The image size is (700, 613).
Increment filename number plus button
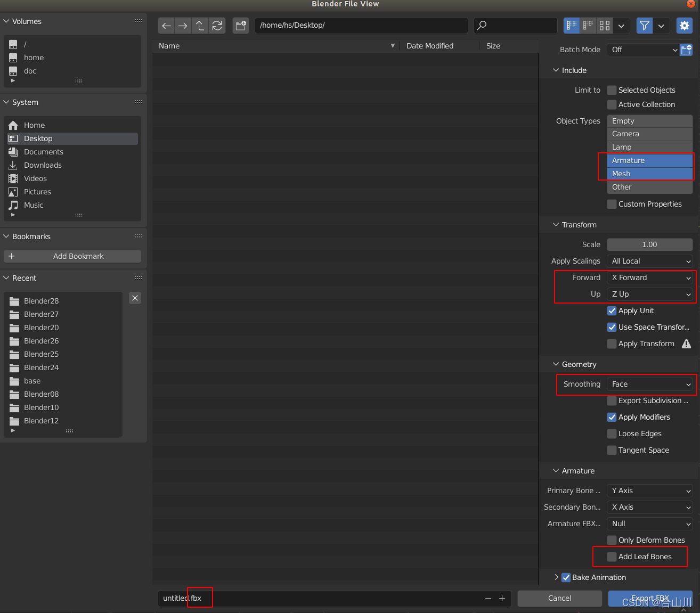coord(502,599)
